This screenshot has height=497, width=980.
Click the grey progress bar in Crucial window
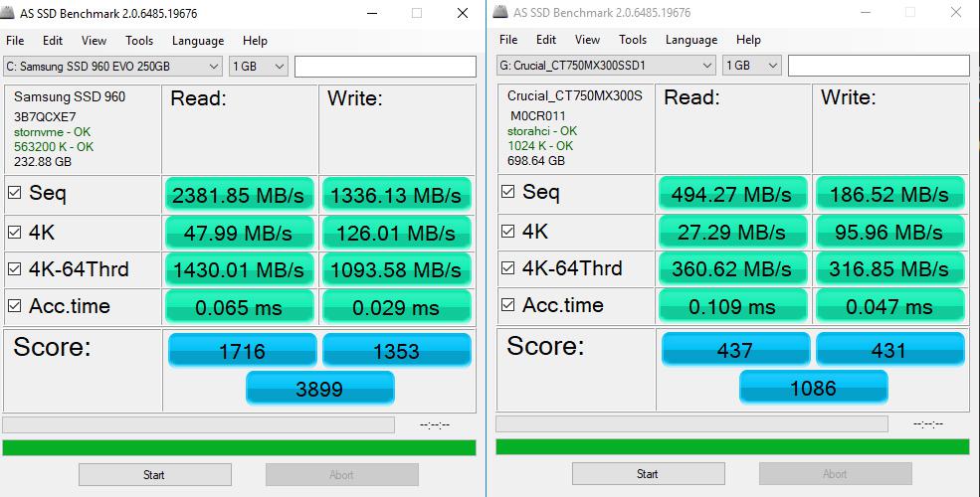tap(691, 424)
